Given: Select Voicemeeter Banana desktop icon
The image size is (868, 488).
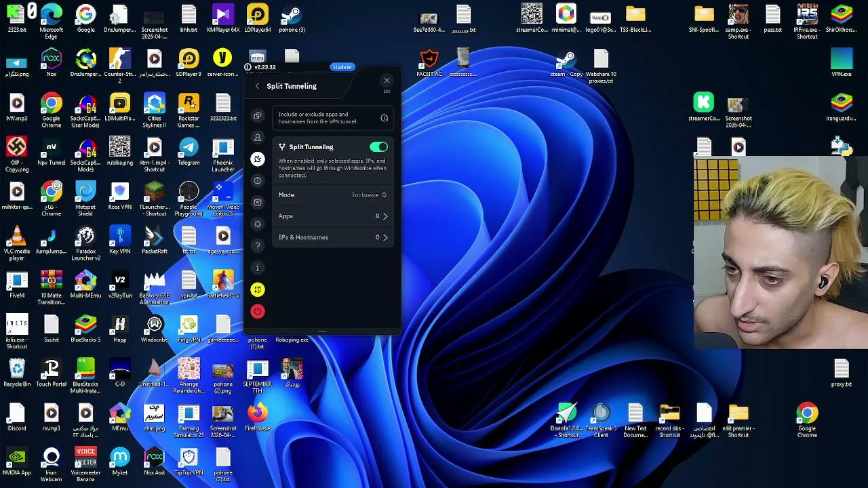Looking at the screenshot, I should tap(85, 464).
